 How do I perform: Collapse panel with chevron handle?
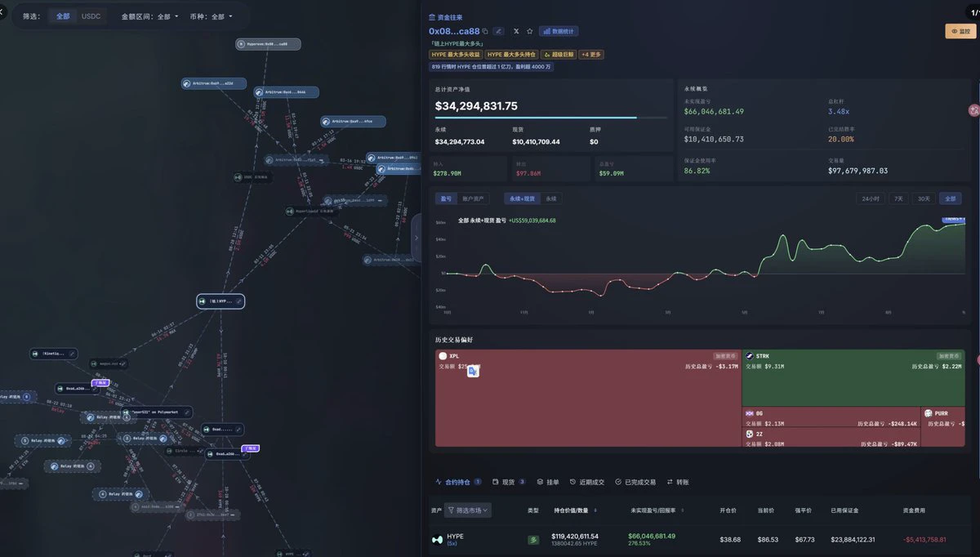(x=416, y=238)
